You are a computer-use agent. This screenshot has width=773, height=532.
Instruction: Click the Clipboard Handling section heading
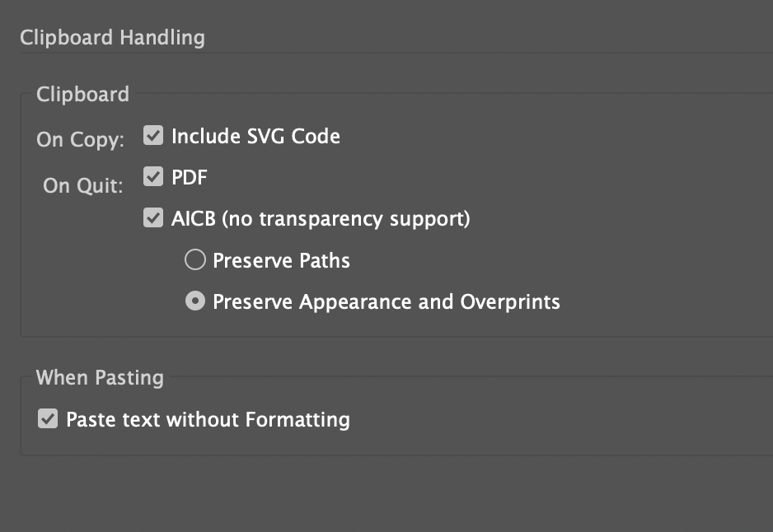click(x=113, y=37)
